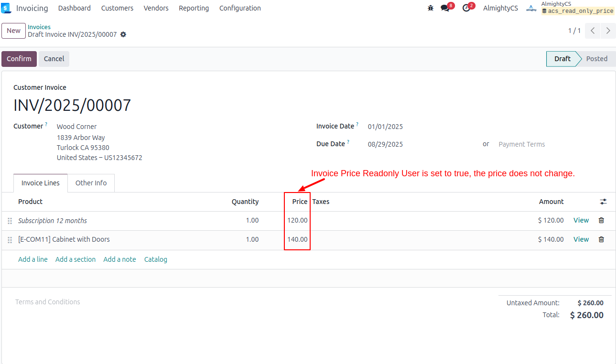Image resolution: width=616 pixels, height=364 pixels.
Task: Delete the Cabinet with Doors line
Action: [601, 239]
